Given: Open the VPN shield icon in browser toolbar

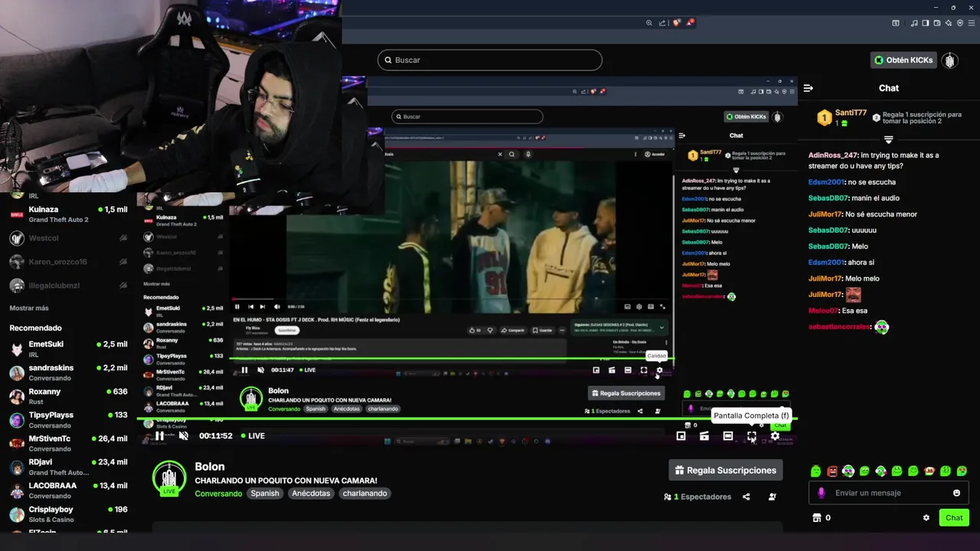Looking at the screenshot, I should click(960, 23).
